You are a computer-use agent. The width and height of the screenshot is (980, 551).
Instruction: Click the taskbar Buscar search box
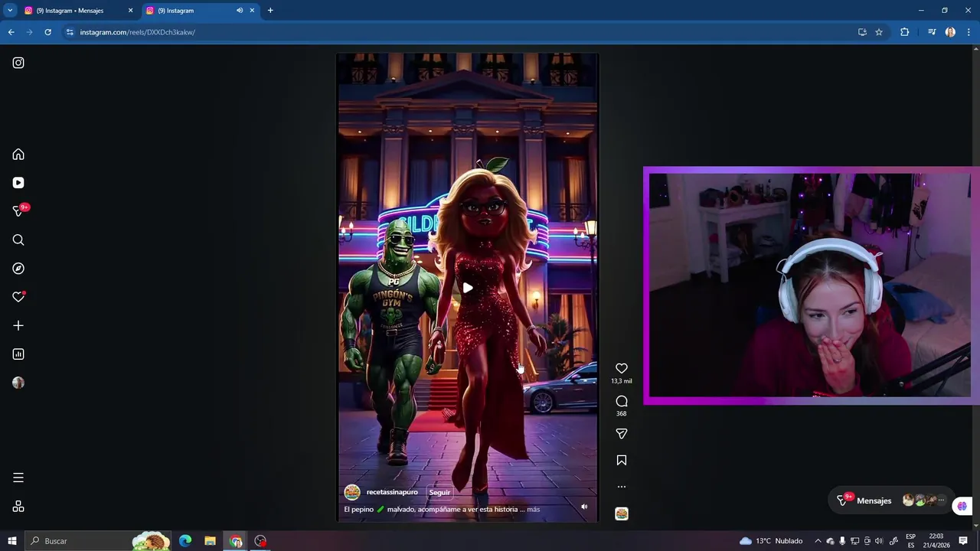click(98, 541)
